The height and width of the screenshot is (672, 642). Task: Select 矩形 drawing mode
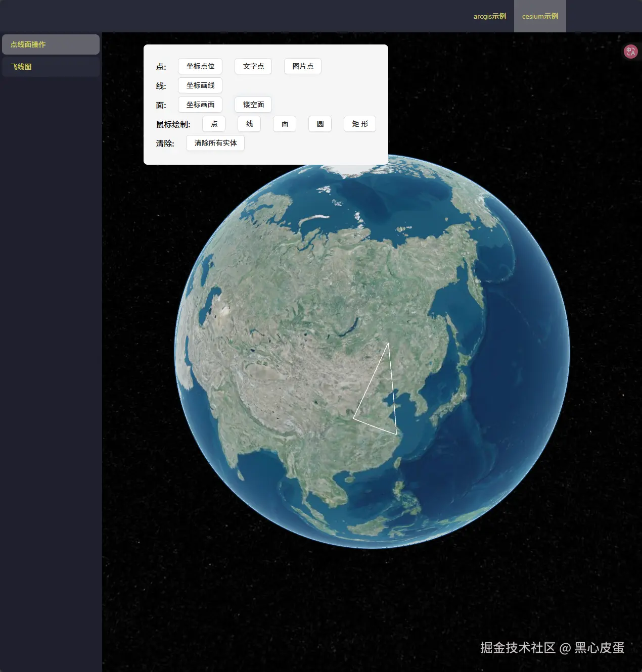359,124
